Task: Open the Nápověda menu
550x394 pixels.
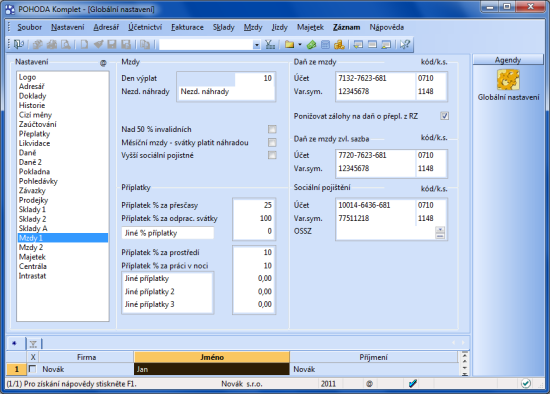Action: (x=387, y=27)
